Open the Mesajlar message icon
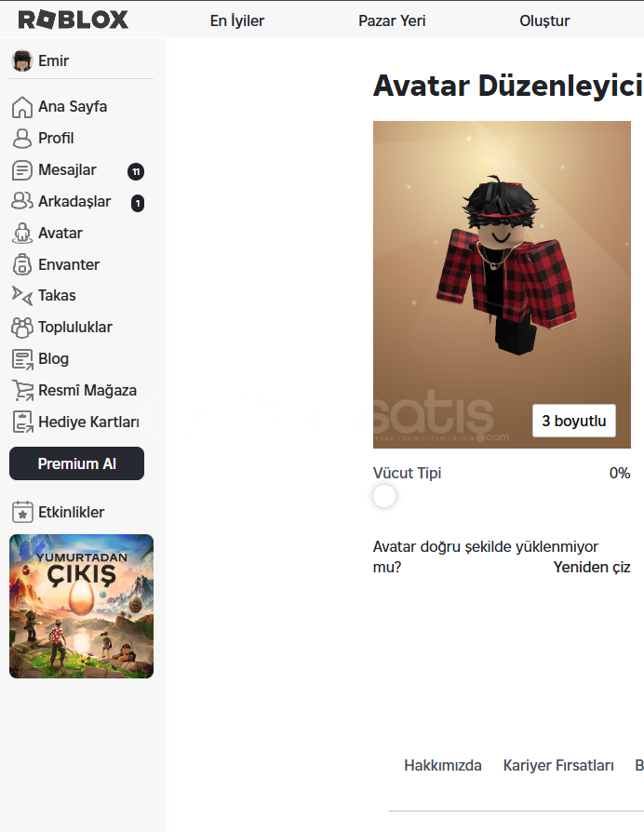644x832 pixels. pos(21,170)
